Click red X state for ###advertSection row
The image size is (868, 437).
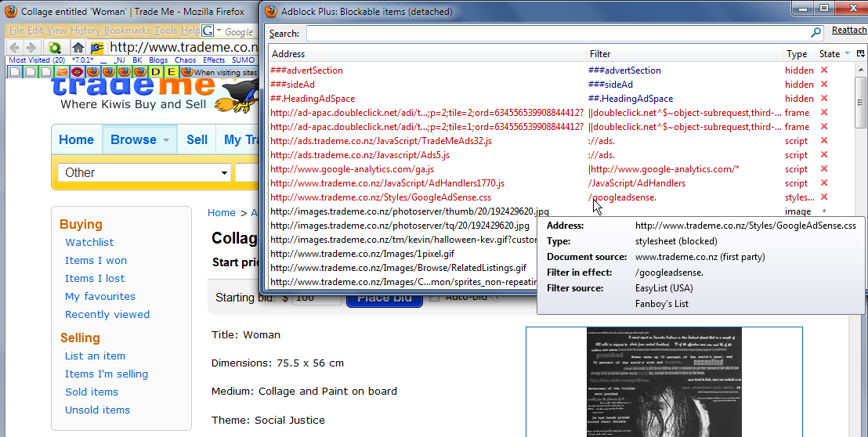[824, 70]
